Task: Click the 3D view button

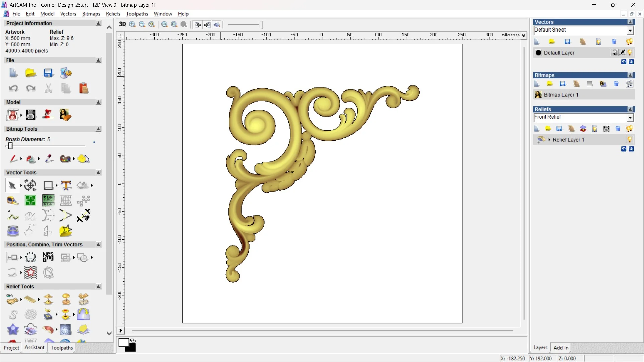Action: click(x=122, y=24)
